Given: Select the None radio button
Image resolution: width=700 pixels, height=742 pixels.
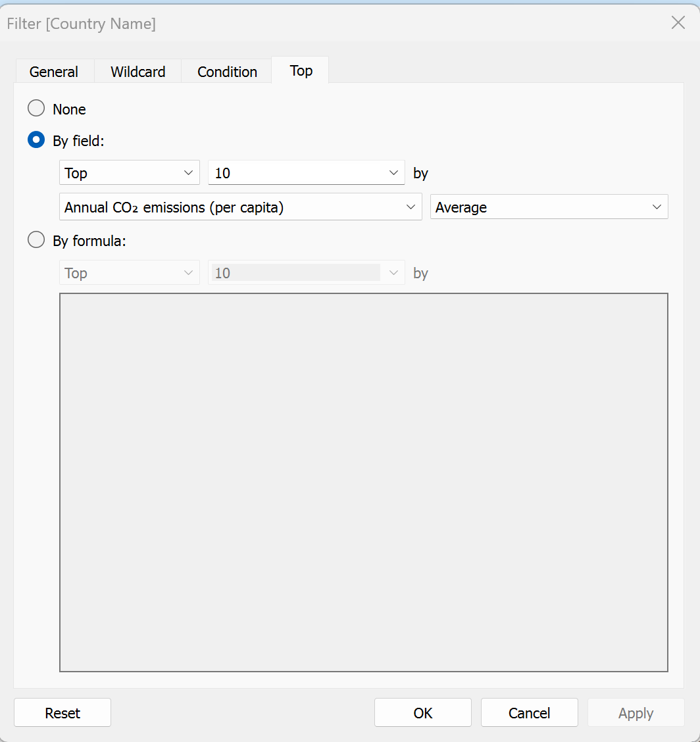Looking at the screenshot, I should (x=36, y=109).
